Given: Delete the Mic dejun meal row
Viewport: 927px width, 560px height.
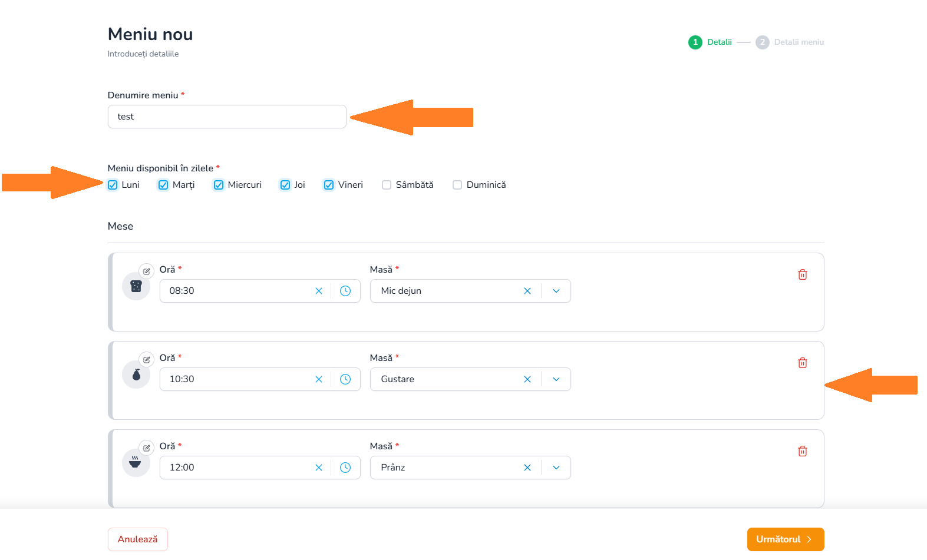Looking at the screenshot, I should tap(802, 274).
